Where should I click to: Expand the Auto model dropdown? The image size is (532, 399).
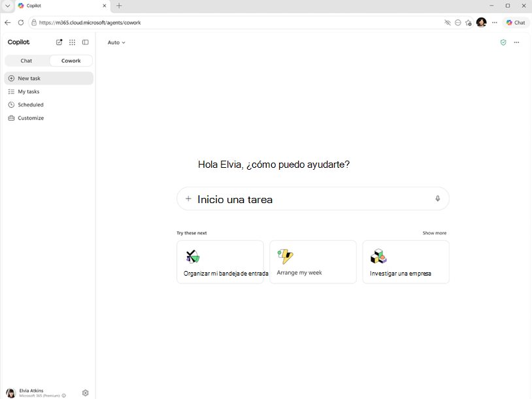116,42
